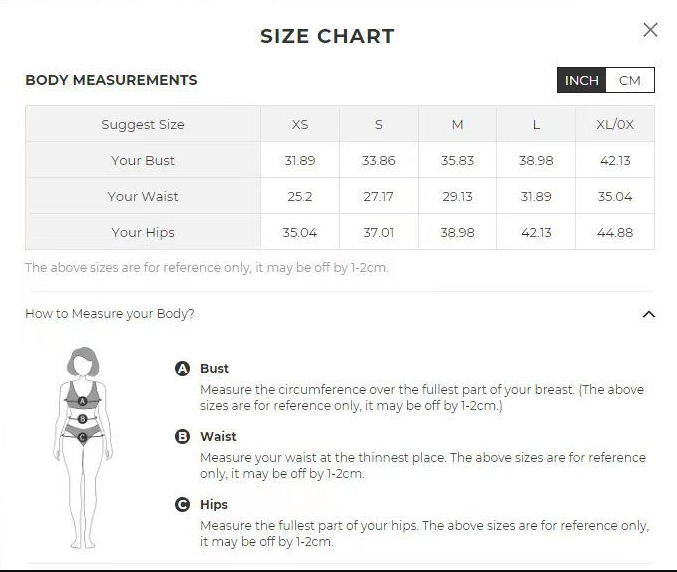Click the Size Chart title
Image resolution: width=677 pixels, height=572 pixels.
(x=327, y=37)
